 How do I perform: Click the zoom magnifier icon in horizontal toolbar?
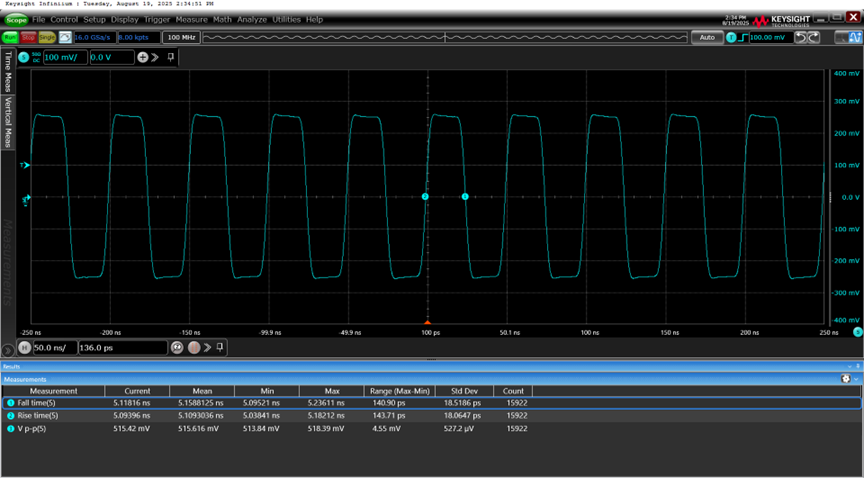(177, 347)
